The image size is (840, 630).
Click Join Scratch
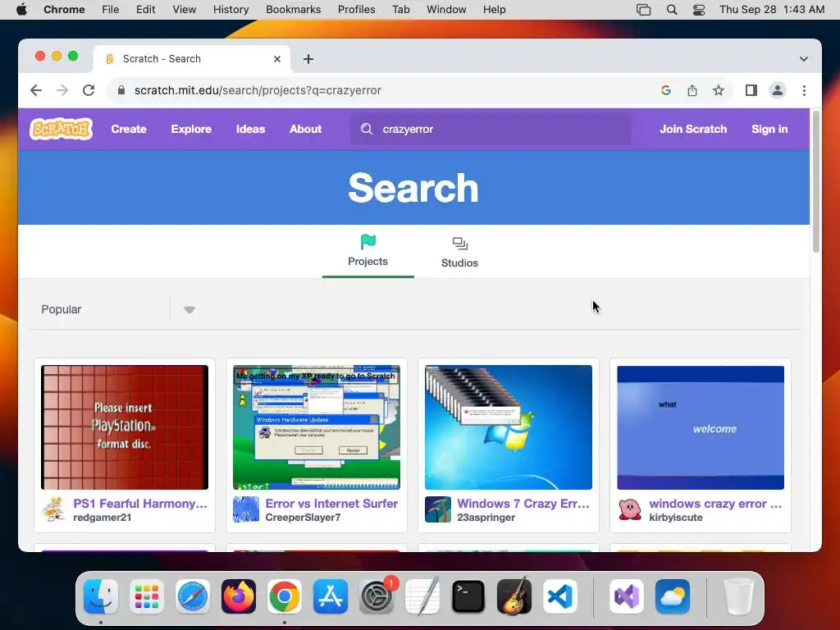693,129
